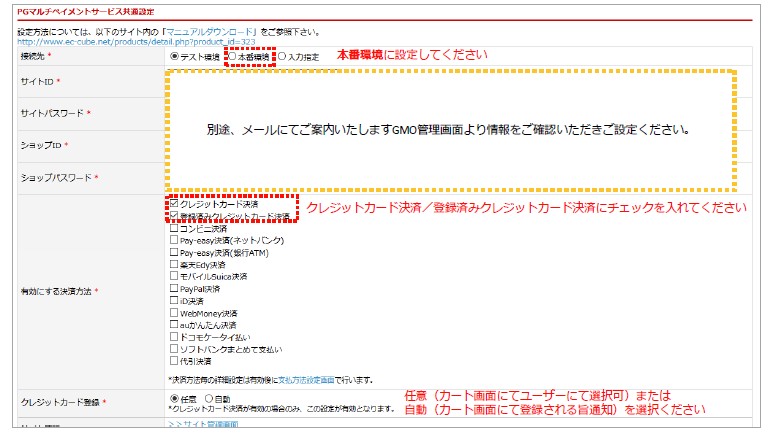Enable ソフトバンクまとめて支払い checkbox
This screenshot has width=772, height=435.
pos(174,348)
